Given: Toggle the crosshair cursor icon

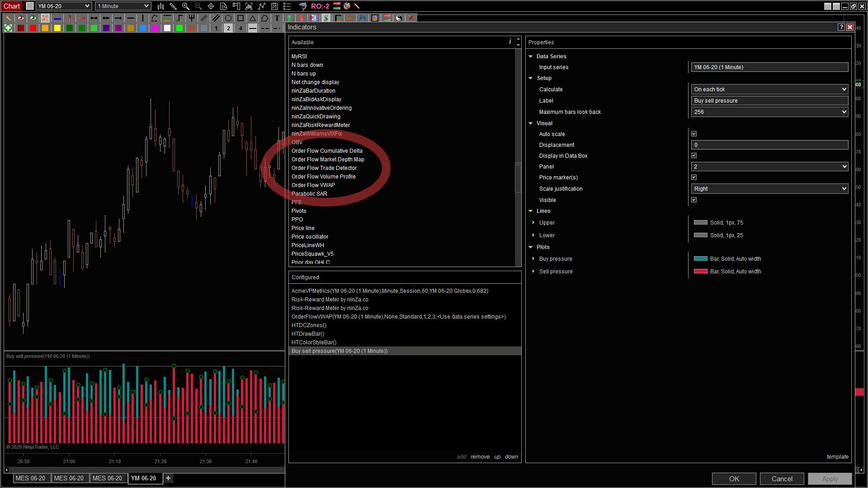Looking at the screenshot, I should click(x=211, y=6).
